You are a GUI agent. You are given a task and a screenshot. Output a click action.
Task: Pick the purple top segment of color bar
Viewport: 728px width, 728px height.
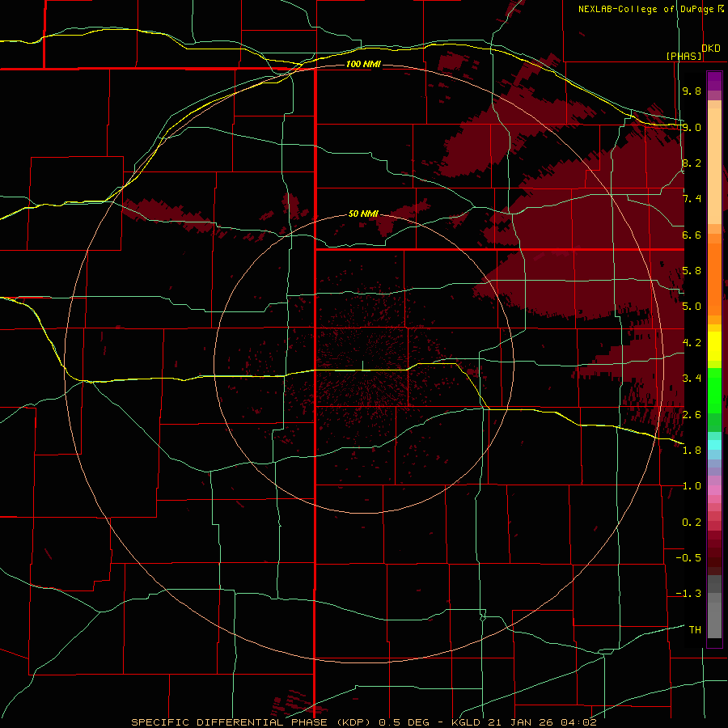pyautogui.click(x=714, y=81)
